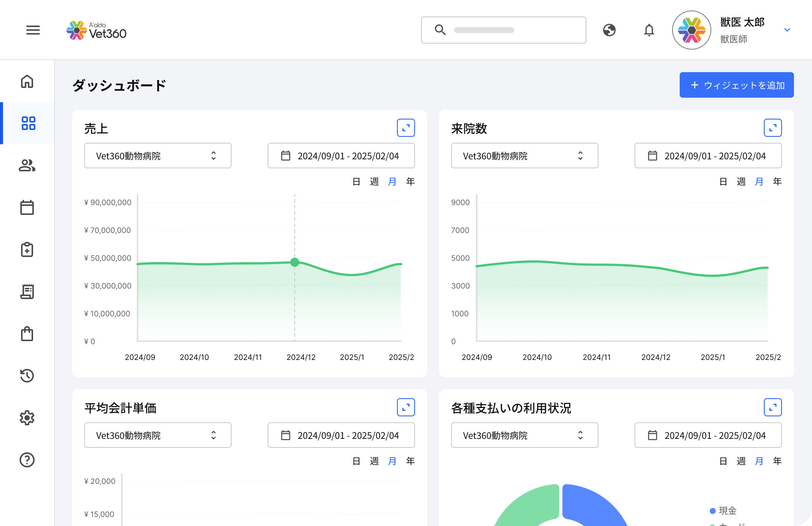Expand the 平均会計単価 widget to fullscreen
The height and width of the screenshot is (526, 812).
[406, 407]
